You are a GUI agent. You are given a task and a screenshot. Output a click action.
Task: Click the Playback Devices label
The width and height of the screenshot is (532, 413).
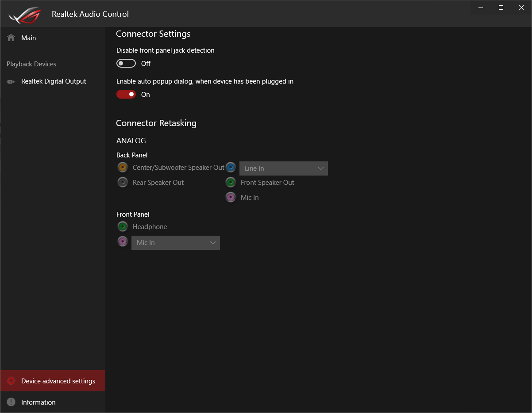click(x=31, y=64)
